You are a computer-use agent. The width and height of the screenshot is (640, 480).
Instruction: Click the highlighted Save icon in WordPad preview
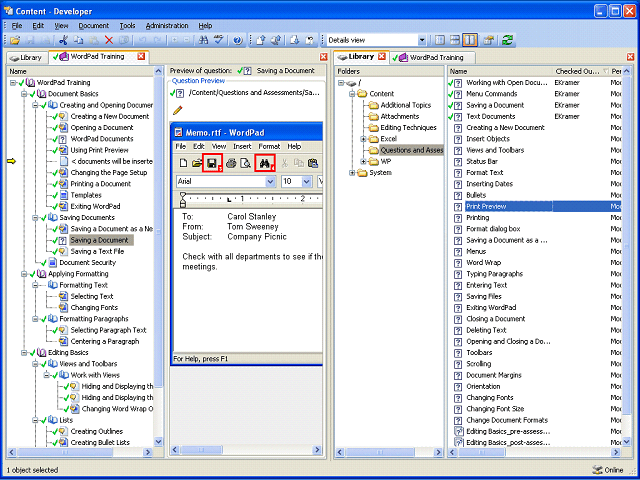coord(212,163)
